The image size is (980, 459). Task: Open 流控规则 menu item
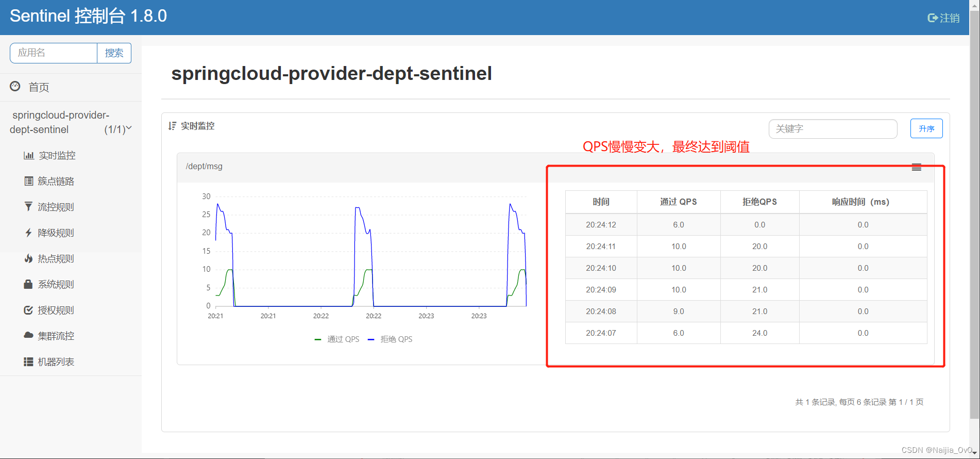click(x=56, y=207)
